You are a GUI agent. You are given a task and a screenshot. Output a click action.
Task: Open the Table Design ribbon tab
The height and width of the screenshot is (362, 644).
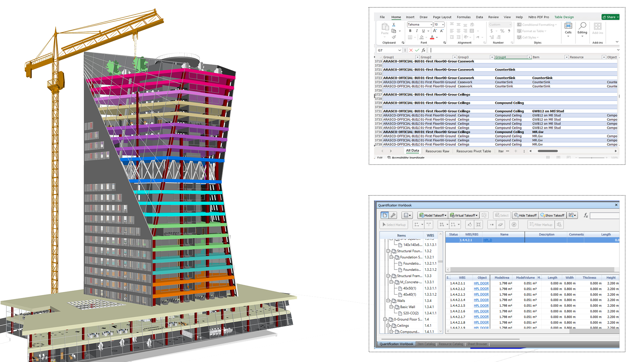pos(564,17)
